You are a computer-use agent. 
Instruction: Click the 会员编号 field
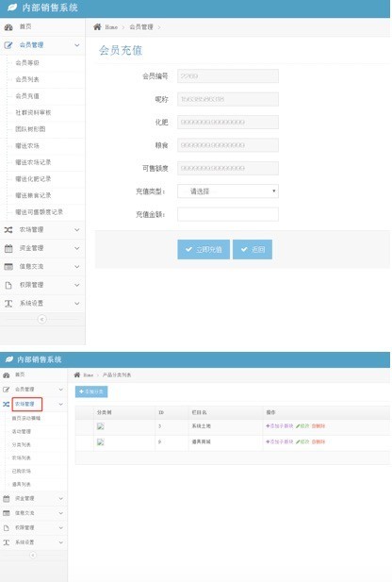(228, 76)
